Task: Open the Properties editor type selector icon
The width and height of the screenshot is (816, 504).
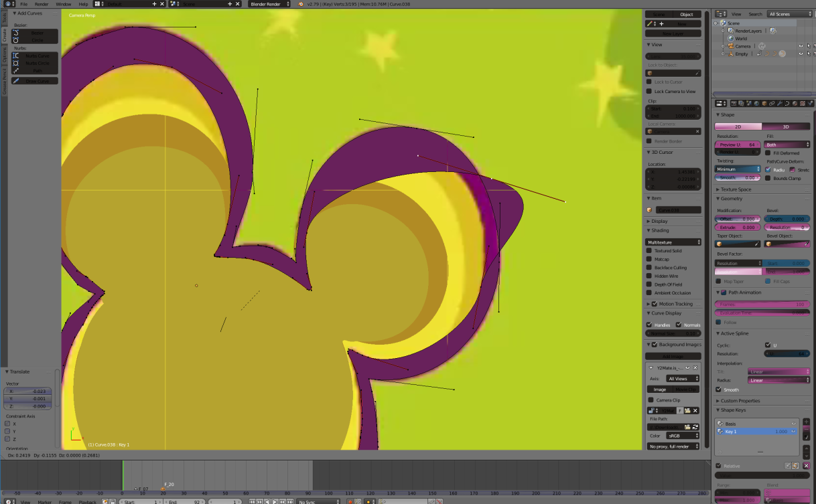Action: pos(721,103)
